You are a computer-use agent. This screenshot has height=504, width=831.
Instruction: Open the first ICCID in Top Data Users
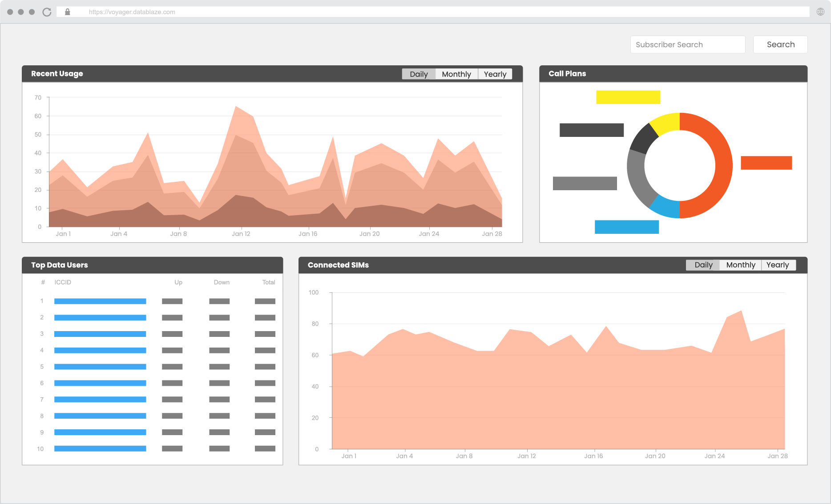click(x=100, y=301)
